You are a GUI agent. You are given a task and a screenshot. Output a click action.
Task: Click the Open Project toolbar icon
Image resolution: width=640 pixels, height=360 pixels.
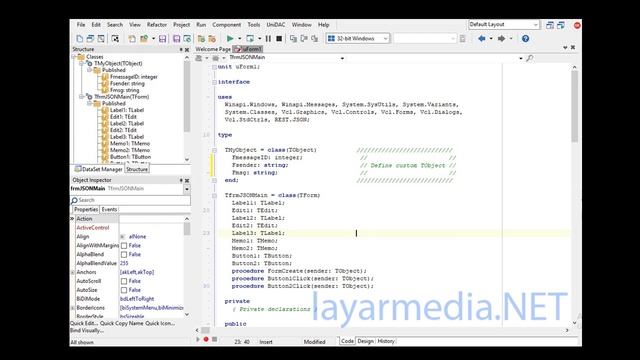144,38
